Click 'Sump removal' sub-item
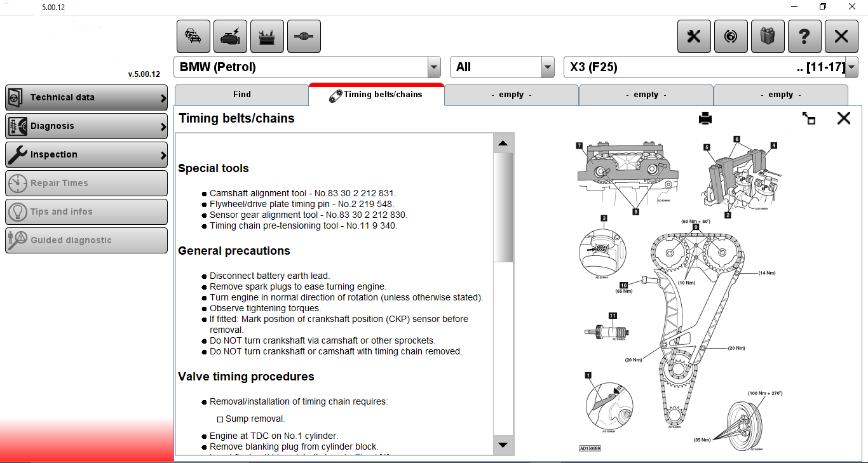Screen dimensions: 868x463 coord(255,419)
